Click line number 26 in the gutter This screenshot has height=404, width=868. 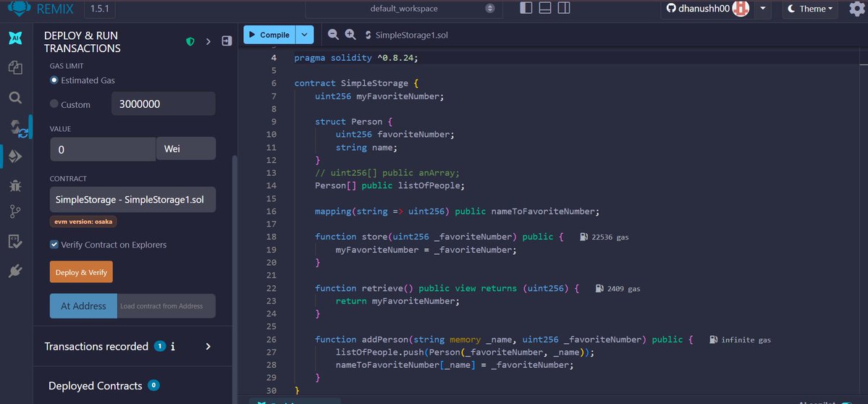271,340
